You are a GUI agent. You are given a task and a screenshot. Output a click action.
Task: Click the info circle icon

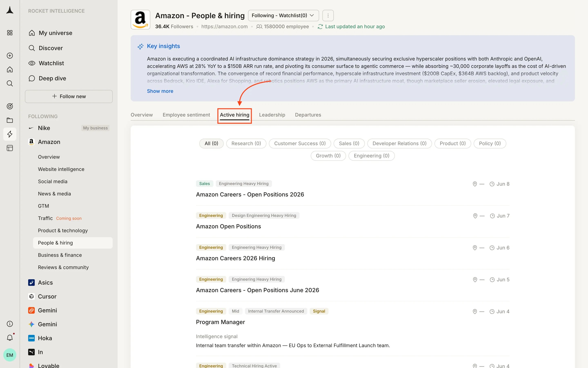[x=10, y=324]
